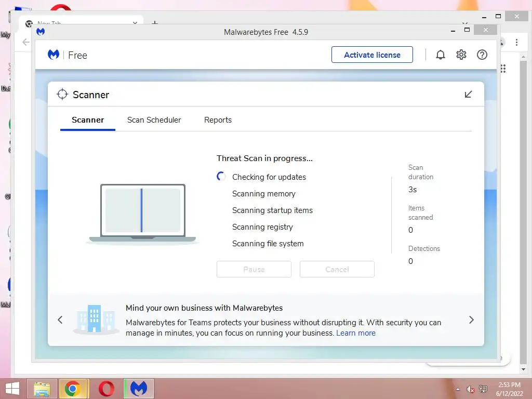This screenshot has width=532, height=399.
Task: Click the Scanning file system step
Action: pos(268,243)
